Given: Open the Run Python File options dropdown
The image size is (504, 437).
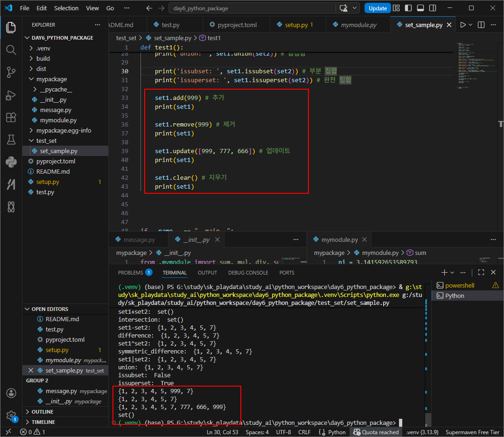Looking at the screenshot, I should 470,25.
